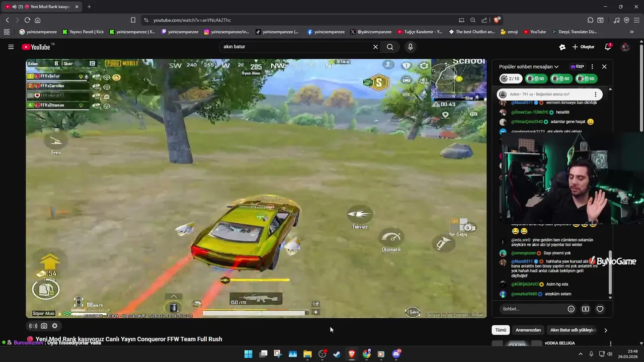
Task: Open Discord from the taskbar
Action: pyautogui.click(x=396, y=354)
